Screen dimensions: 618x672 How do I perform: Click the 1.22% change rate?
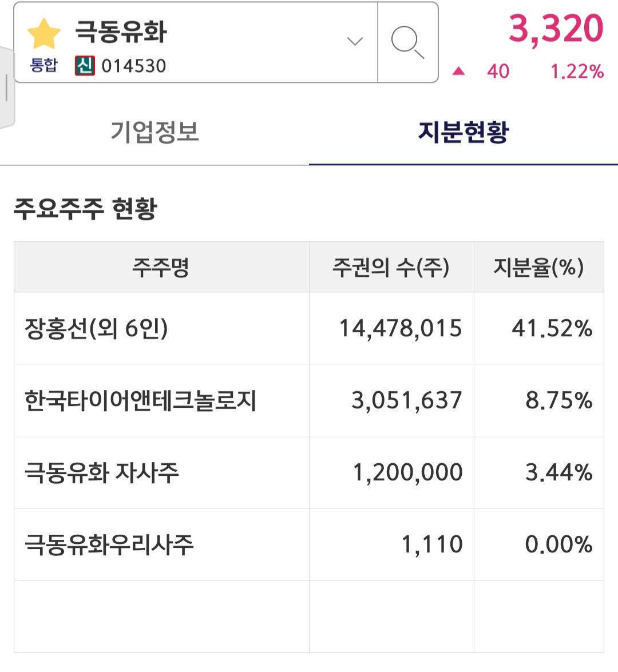click(577, 71)
